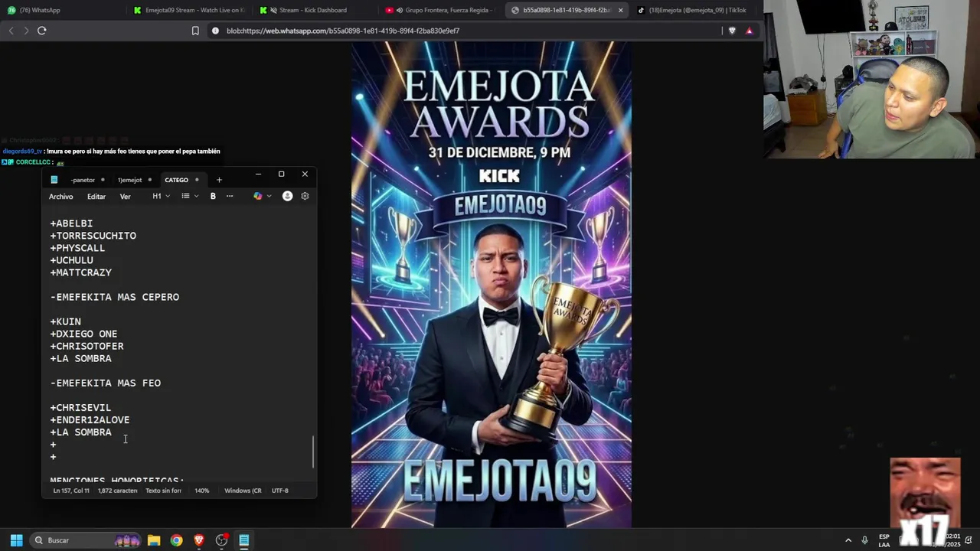This screenshot has height=551, width=980.
Task: Add a new Notepad tab
Action: [x=219, y=180]
